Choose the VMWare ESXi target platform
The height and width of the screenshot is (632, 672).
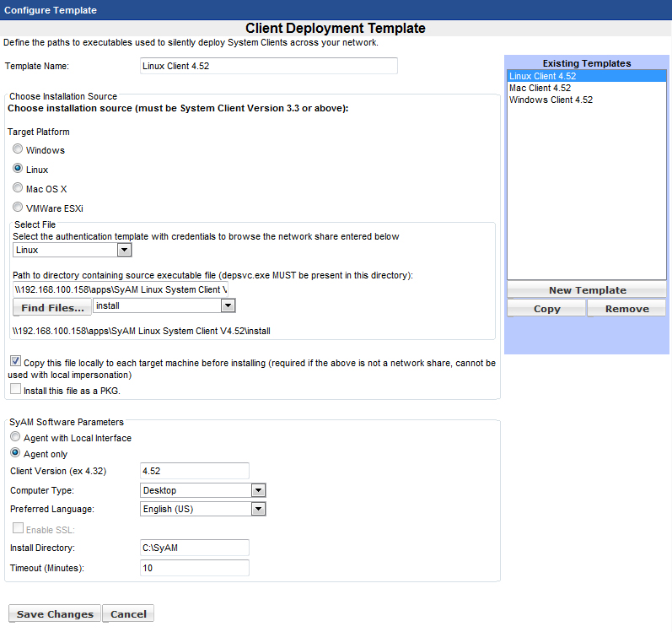(x=18, y=208)
